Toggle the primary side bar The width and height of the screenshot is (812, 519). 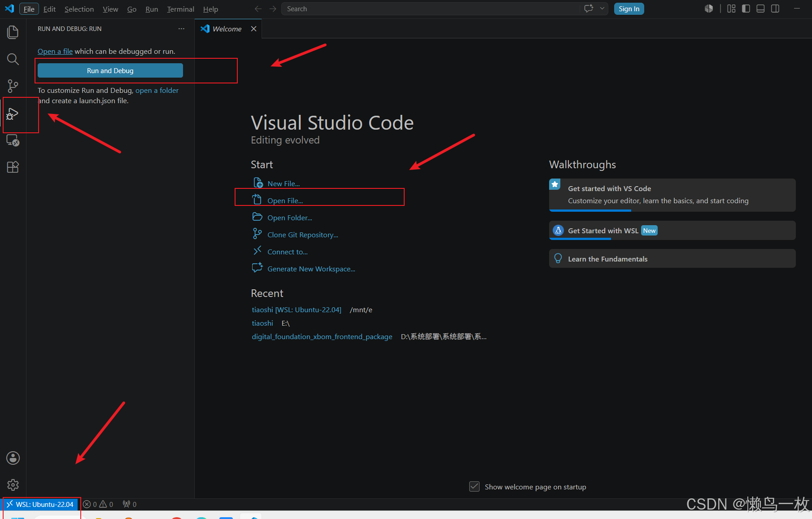point(746,9)
